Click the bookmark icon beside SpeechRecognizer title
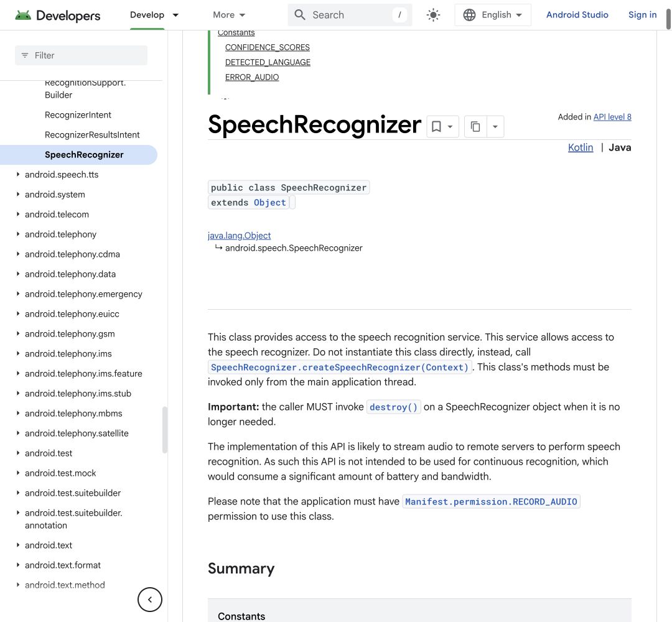 point(436,126)
